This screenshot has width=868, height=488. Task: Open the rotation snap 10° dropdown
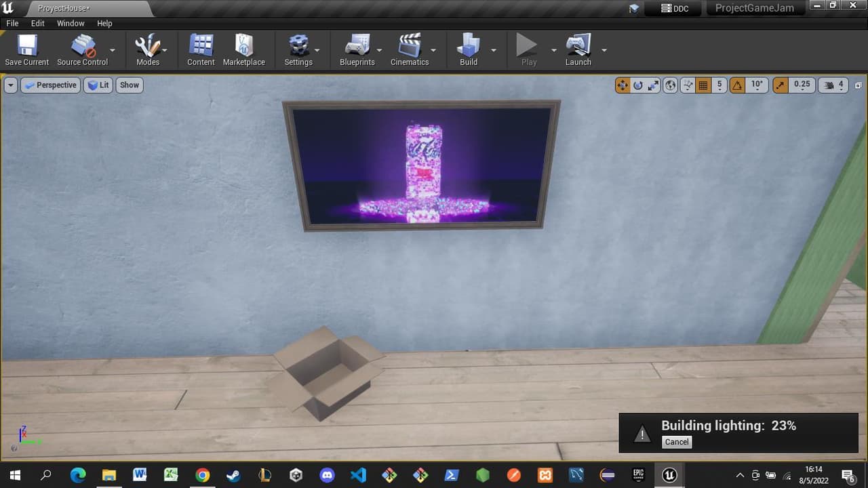click(x=757, y=85)
